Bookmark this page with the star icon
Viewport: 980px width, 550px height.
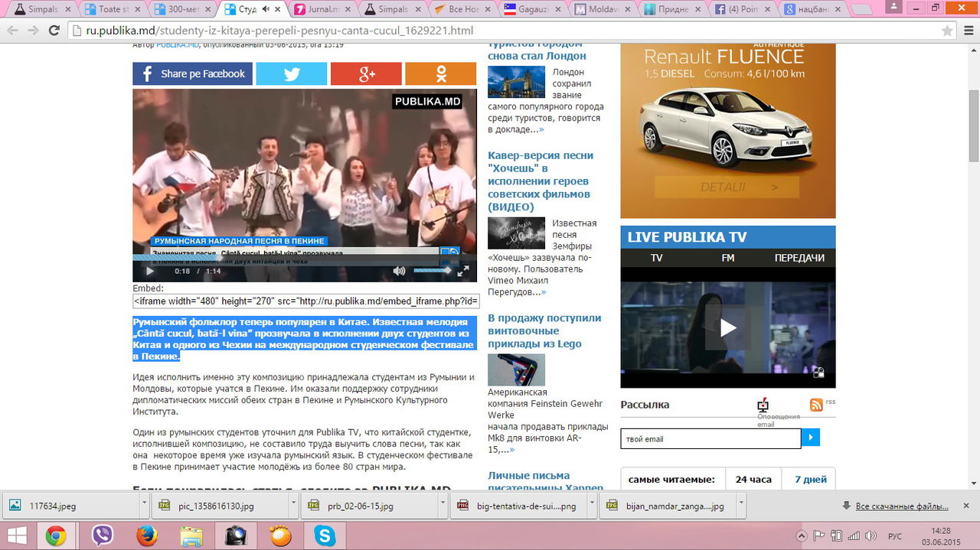click(947, 31)
